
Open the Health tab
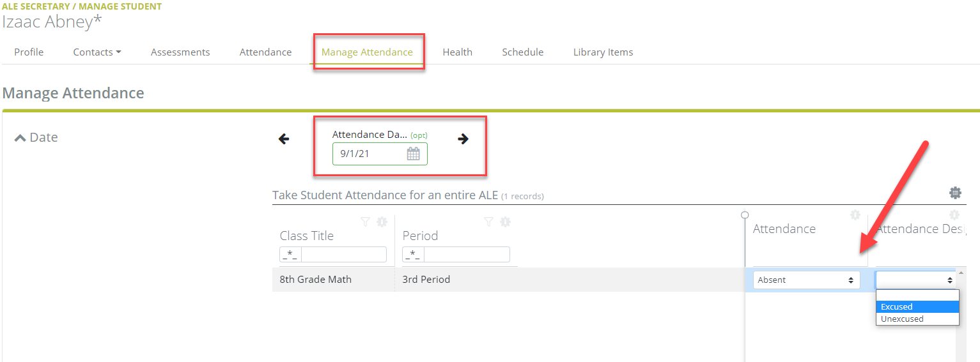[457, 52]
